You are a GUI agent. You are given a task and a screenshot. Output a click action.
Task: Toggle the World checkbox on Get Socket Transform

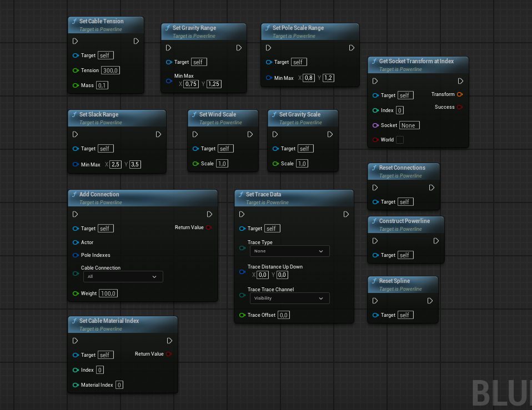[399, 140]
